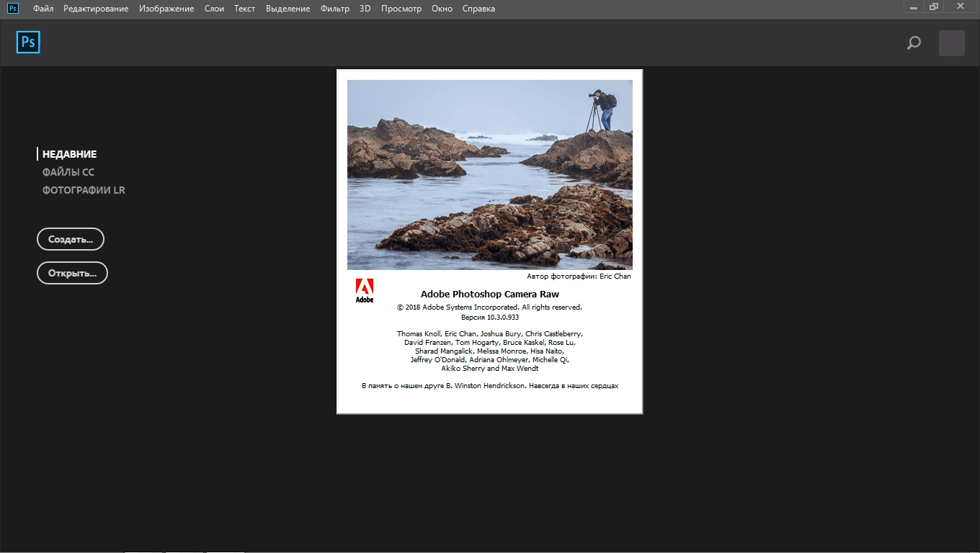Switch to the ФАЙЛЫ CC tab

click(68, 172)
